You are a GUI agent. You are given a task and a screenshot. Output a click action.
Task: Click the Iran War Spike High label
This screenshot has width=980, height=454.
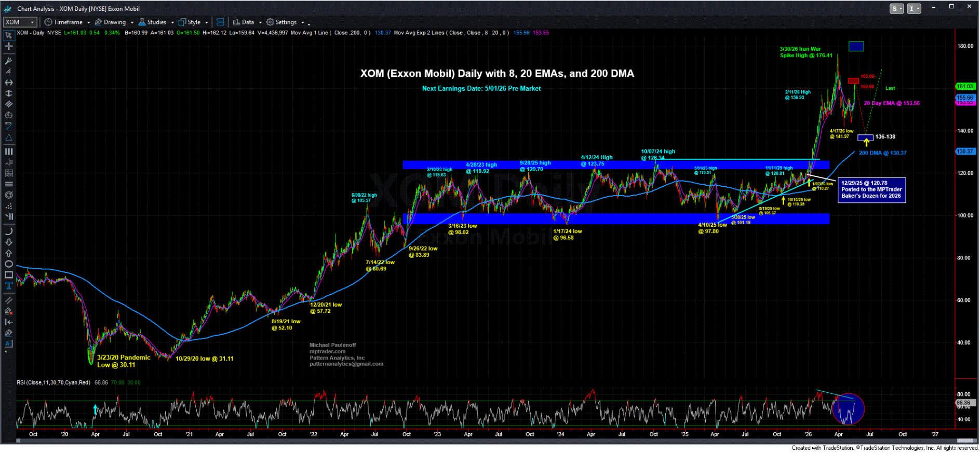pyautogui.click(x=806, y=52)
